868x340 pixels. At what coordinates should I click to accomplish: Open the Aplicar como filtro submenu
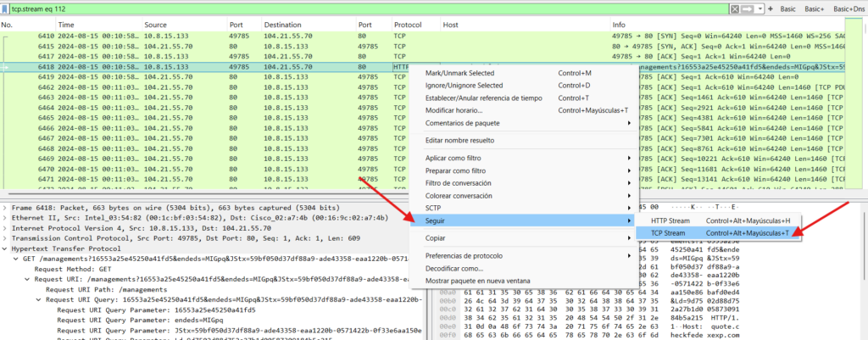457,159
